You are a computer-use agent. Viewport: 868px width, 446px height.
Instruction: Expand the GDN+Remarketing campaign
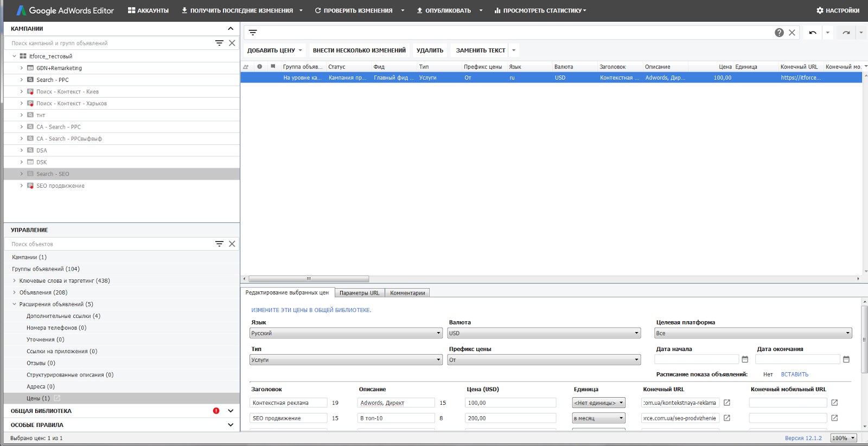coord(22,68)
